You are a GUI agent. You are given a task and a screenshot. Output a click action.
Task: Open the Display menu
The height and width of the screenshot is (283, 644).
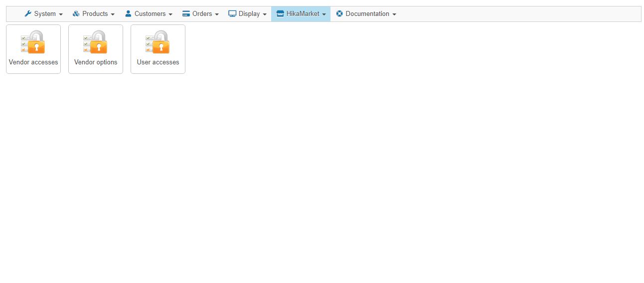[247, 14]
